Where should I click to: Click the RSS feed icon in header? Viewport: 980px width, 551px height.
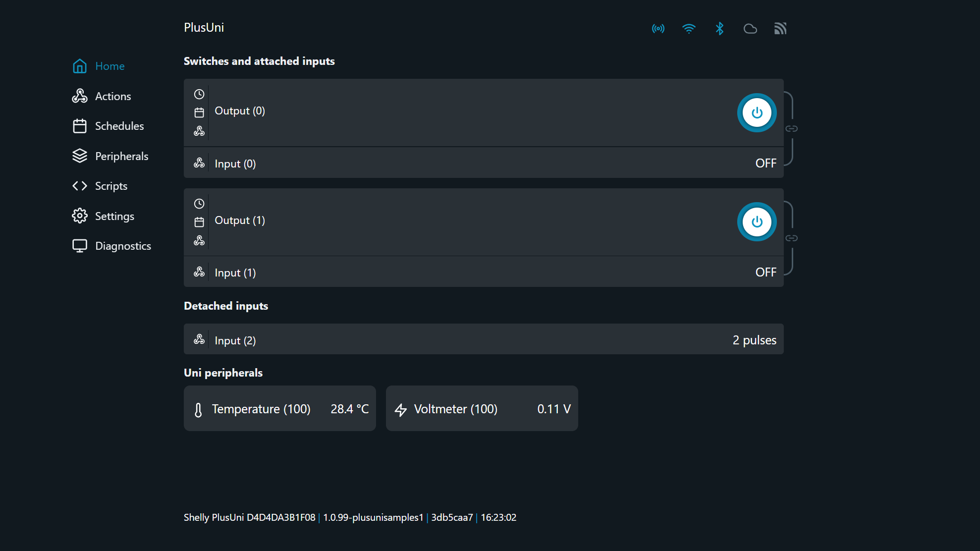[780, 29]
